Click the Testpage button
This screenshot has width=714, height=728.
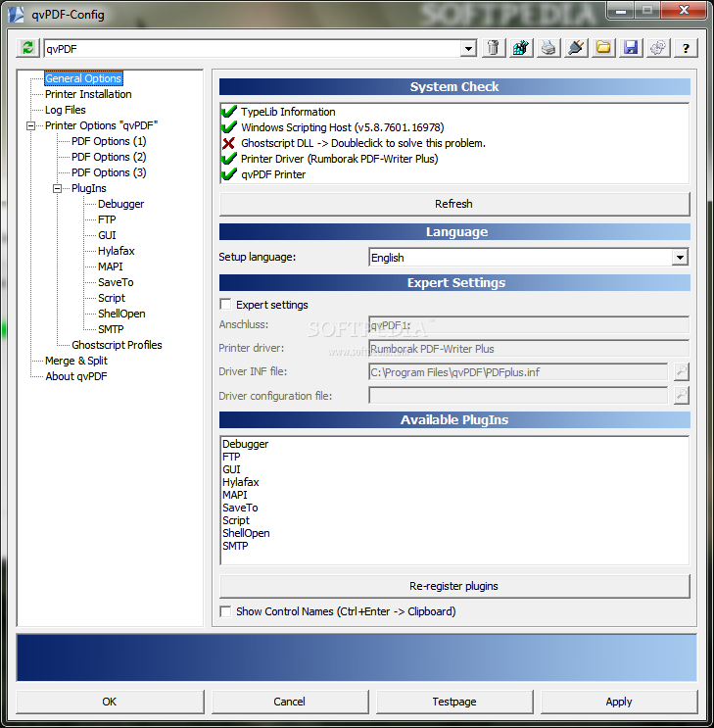(x=454, y=702)
